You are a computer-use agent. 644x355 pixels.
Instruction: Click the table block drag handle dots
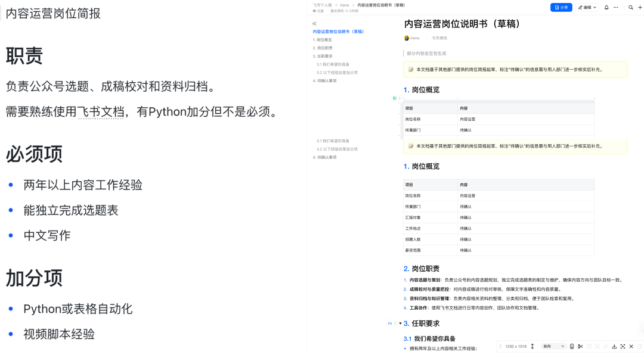(399, 98)
